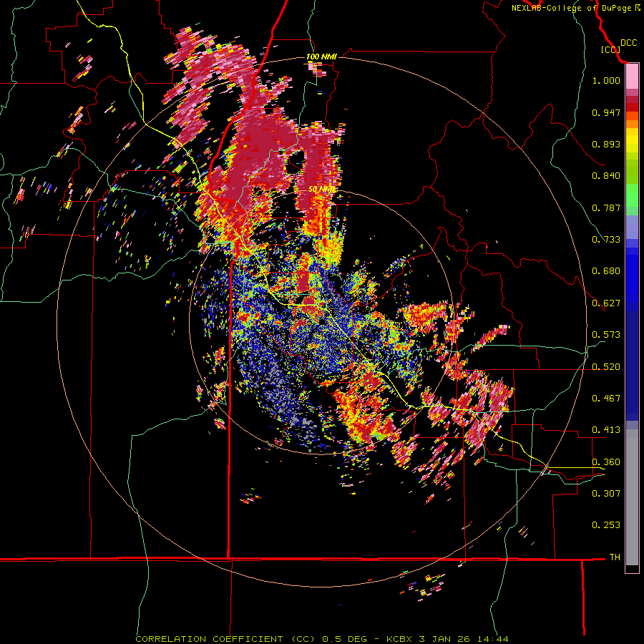Viewport: 644px width, 644px height.
Task: Click the 0.893 value on the color scale
Action: pyautogui.click(x=606, y=144)
